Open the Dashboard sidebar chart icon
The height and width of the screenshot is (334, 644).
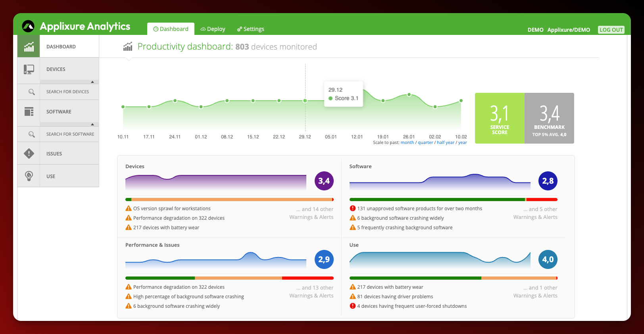click(29, 46)
